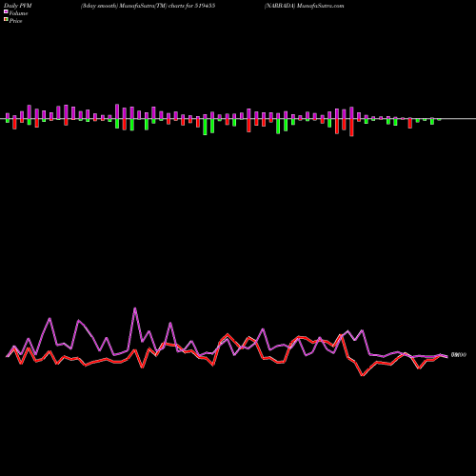Viewport: 476px width, 476px height.
Task: Click the Volume legend color swatch
Action: coord(6,11)
